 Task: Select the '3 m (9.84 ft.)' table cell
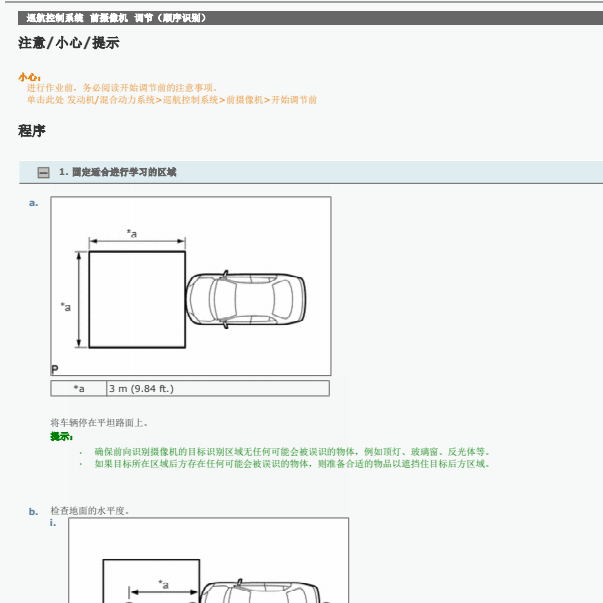pyautogui.click(x=218, y=388)
